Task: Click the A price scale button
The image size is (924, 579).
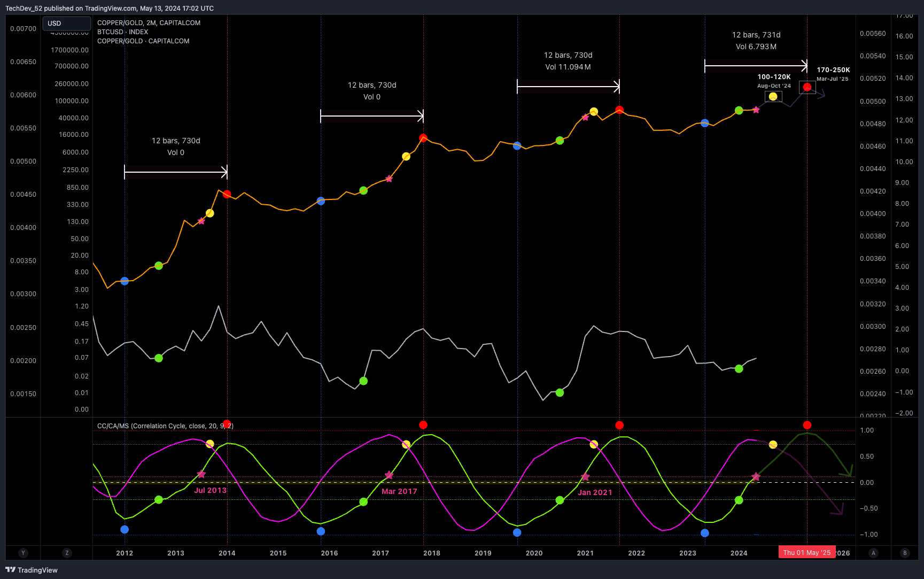Action: [x=874, y=553]
